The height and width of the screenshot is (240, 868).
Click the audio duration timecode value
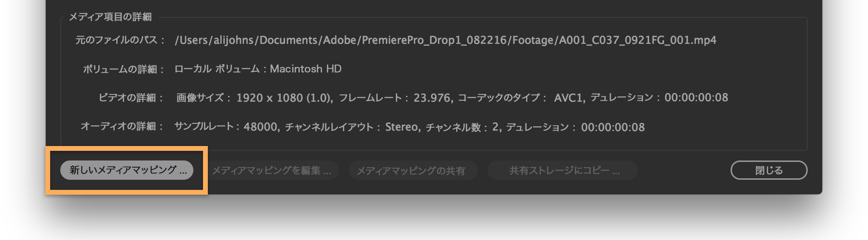[x=612, y=127]
